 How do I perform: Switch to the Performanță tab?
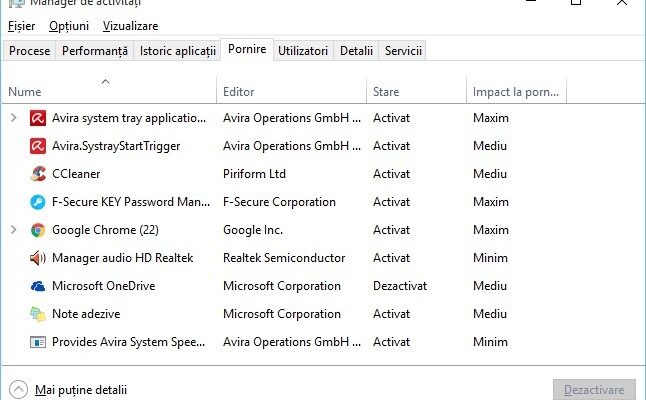click(x=95, y=50)
